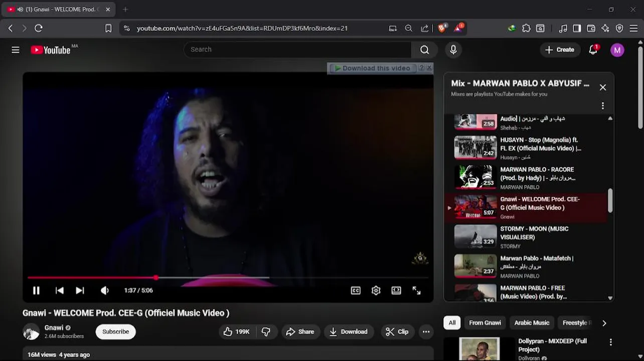
Task: Open options for Dollypran - MIXDEEP video
Action: coord(610,342)
